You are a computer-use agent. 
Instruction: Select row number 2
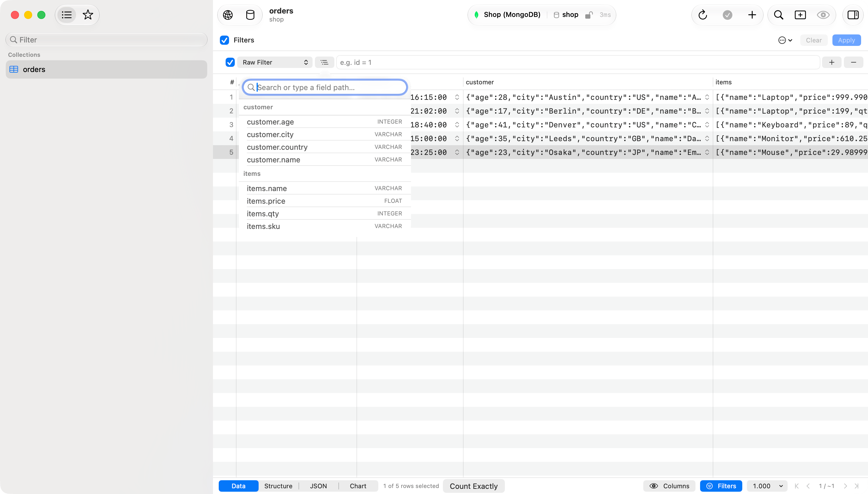point(231,111)
